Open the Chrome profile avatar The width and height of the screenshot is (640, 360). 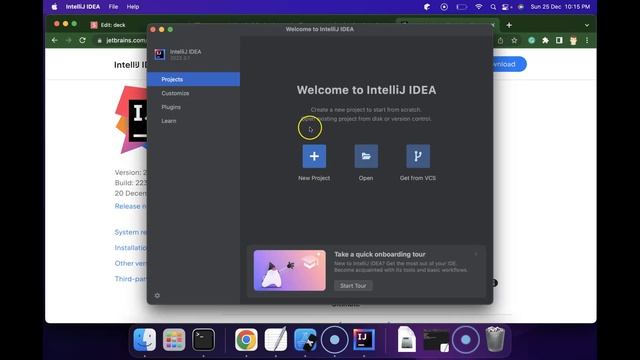573,40
